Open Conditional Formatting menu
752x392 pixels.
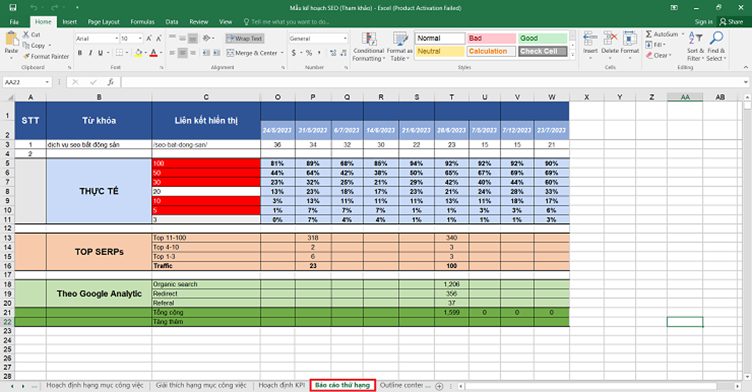pyautogui.click(x=368, y=47)
